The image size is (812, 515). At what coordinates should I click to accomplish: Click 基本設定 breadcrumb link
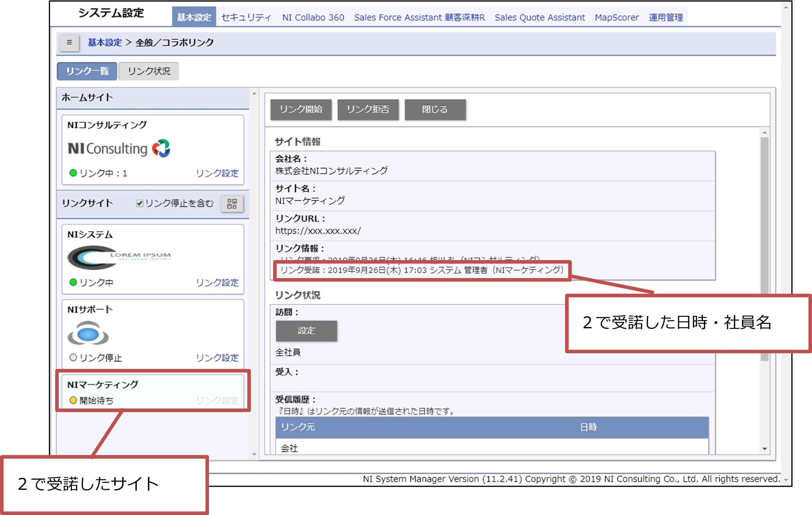[104, 42]
